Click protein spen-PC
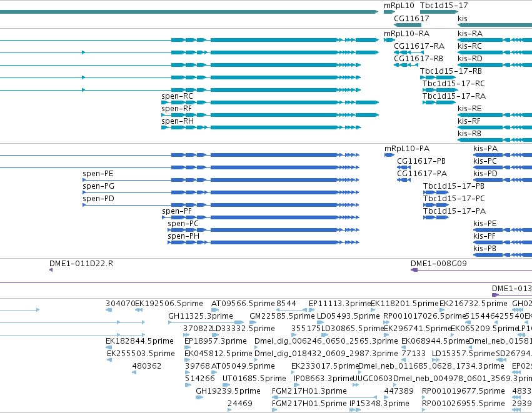This screenshot has width=532, height=413. tap(183, 224)
